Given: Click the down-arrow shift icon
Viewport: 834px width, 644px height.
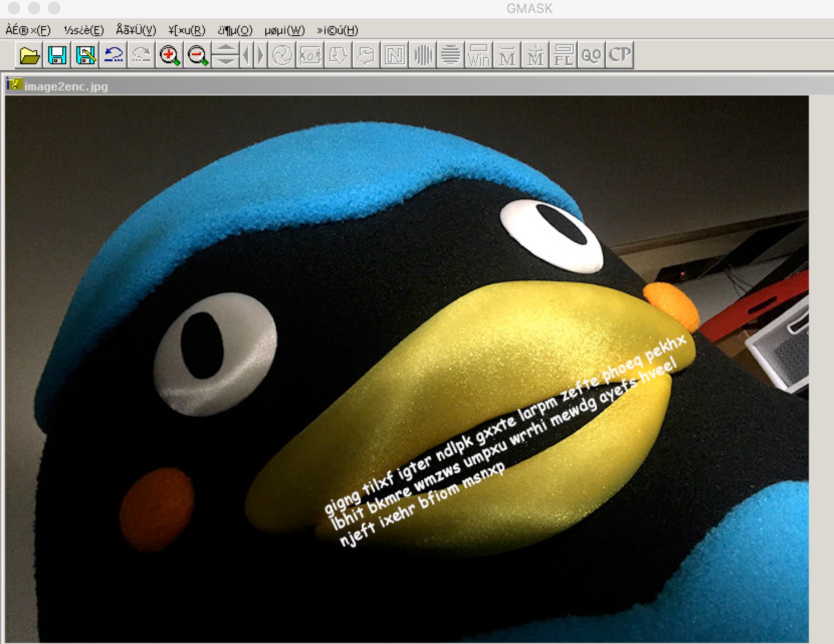Looking at the screenshot, I should (x=338, y=55).
